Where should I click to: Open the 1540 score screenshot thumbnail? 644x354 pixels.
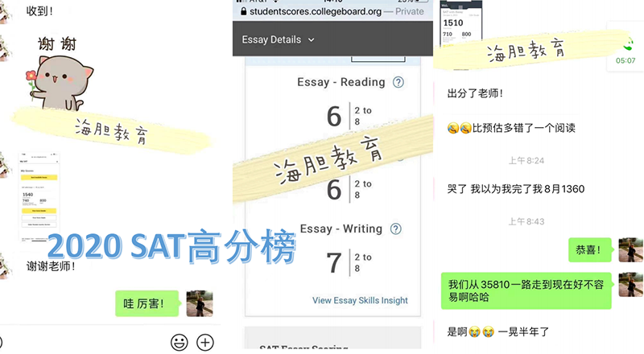pos(39,196)
